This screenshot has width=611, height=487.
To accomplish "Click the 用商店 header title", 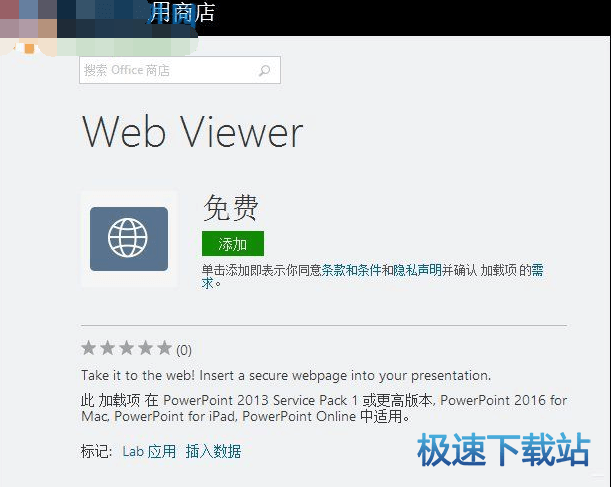I will click(182, 12).
